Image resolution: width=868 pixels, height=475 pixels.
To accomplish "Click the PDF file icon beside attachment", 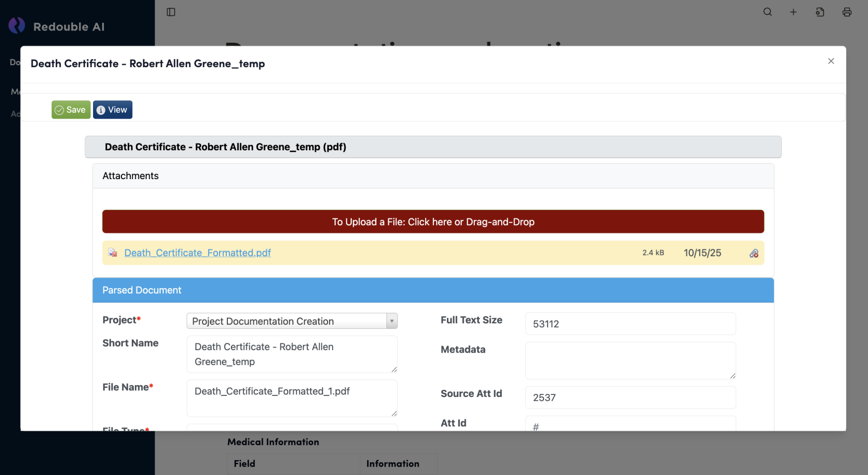I will click(x=113, y=252).
